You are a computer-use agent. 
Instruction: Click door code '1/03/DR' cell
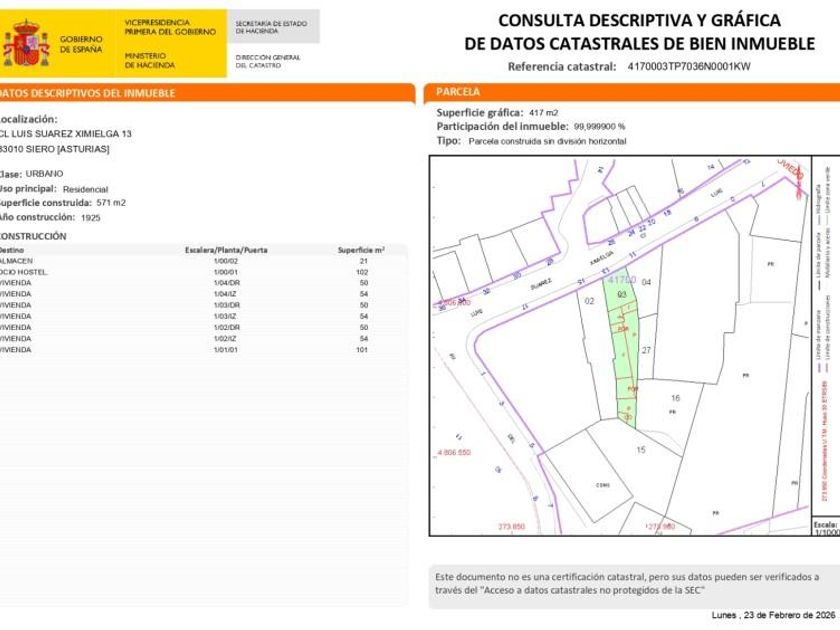227,305
